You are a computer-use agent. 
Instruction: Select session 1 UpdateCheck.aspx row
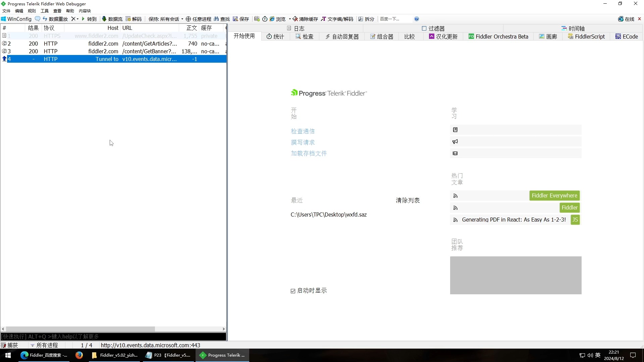113,36
